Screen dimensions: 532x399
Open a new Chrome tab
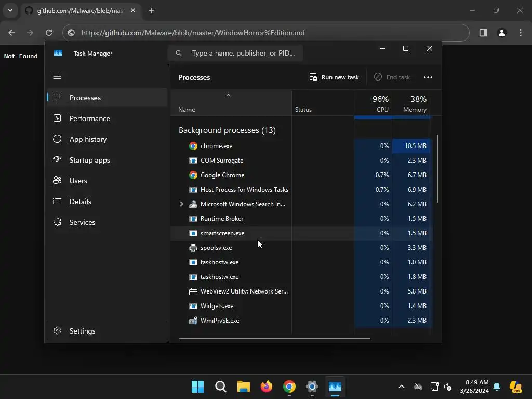tap(152, 10)
